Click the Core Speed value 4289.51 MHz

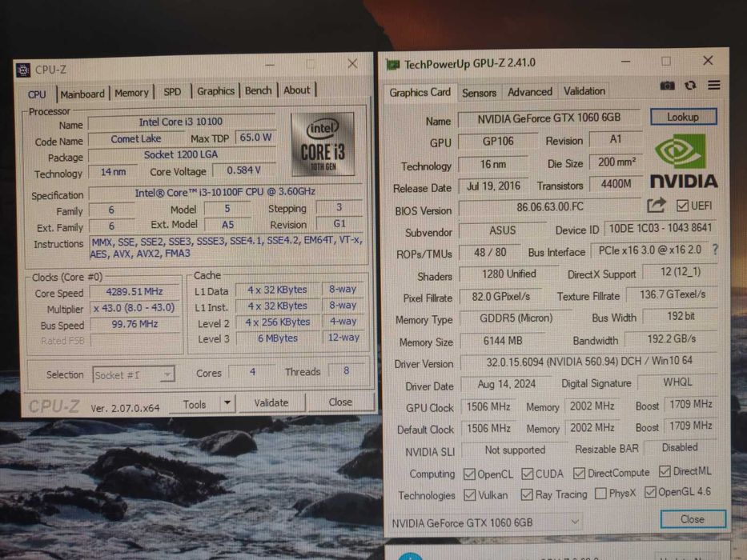pyautogui.click(x=135, y=292)
